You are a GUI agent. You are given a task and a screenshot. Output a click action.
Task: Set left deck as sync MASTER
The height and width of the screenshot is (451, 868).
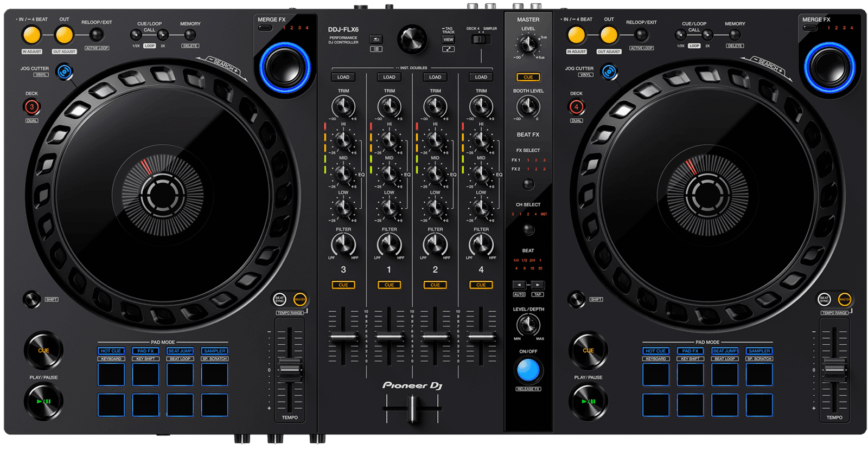click(300, 299)
